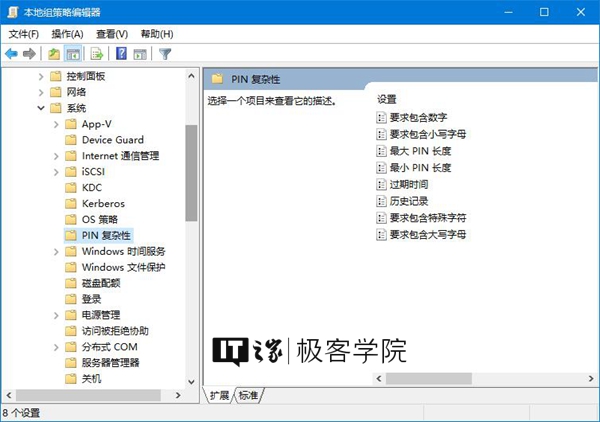Select the Device Guard folder
This screenshot has width=600, height=422.
tap(112, 140)
